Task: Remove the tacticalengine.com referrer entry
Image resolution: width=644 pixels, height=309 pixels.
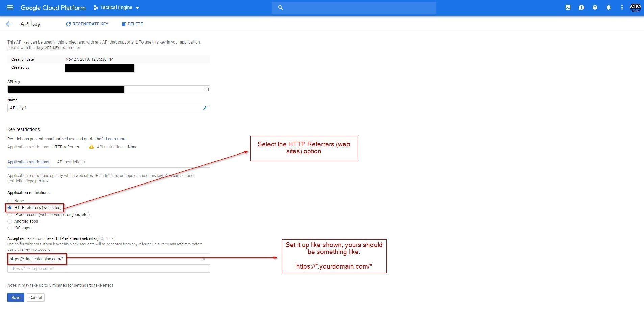Action: click(204, 259)
